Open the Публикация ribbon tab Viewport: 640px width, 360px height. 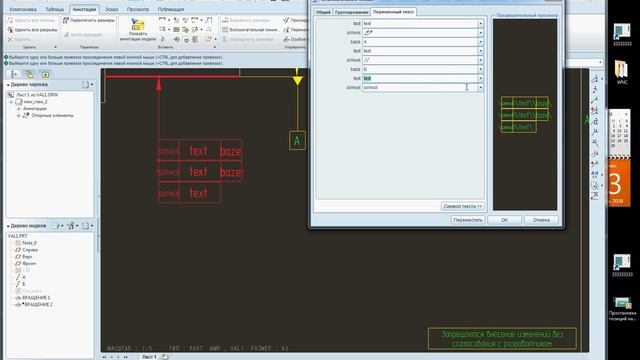pyautogui.click(x=171, y=9)
